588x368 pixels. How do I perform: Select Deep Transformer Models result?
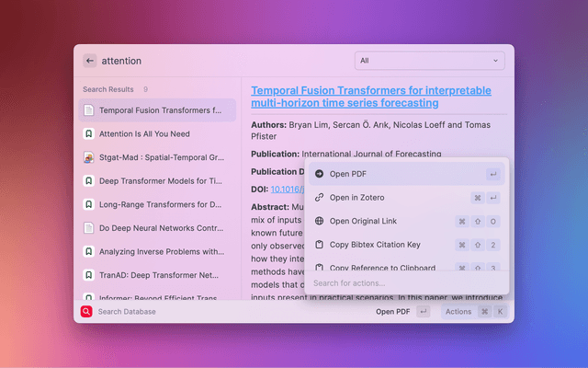(160, 180)
